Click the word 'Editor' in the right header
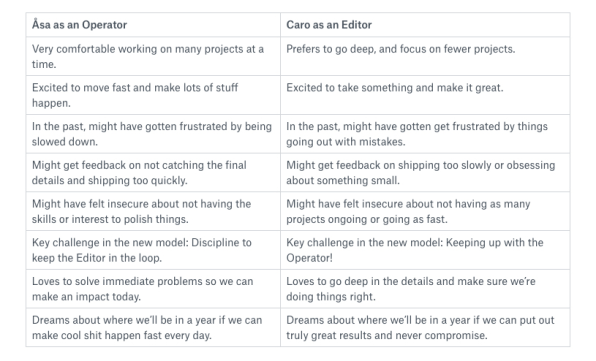This screenshot has width=596, height=361. (357, 25)
